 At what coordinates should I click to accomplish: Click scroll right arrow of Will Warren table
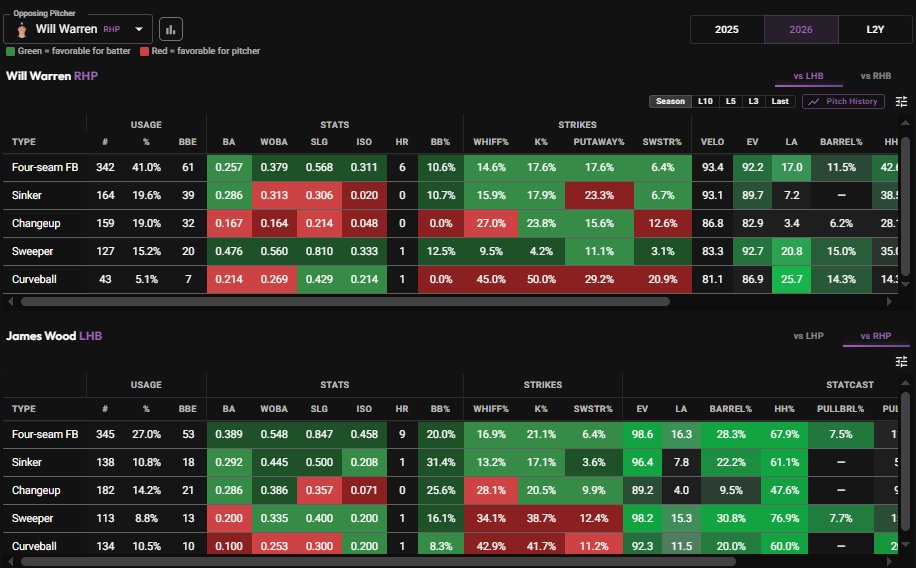point(890,302)
